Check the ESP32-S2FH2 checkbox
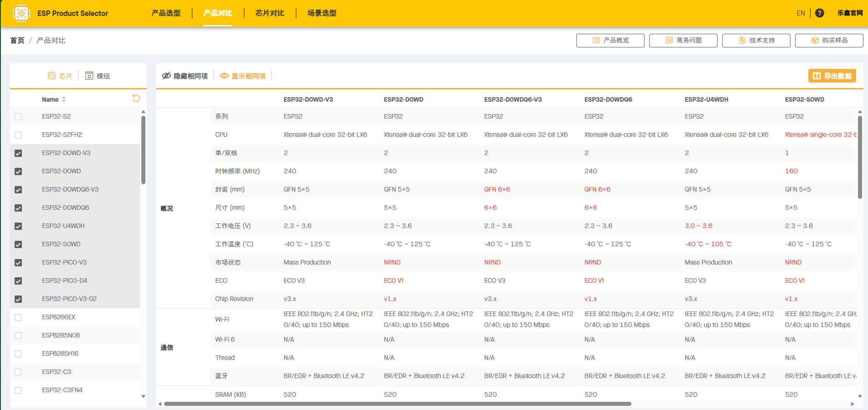The width and height of the screenshot is (868, 410). tap(18, 135)
